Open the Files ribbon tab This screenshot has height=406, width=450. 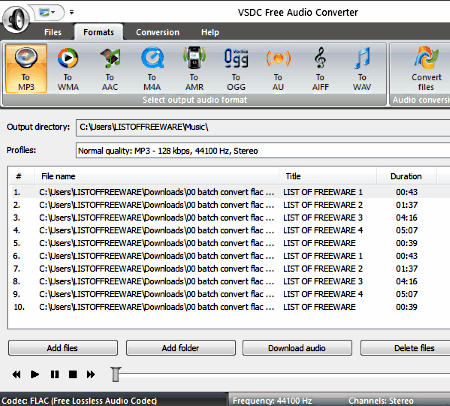pos(53,32)
